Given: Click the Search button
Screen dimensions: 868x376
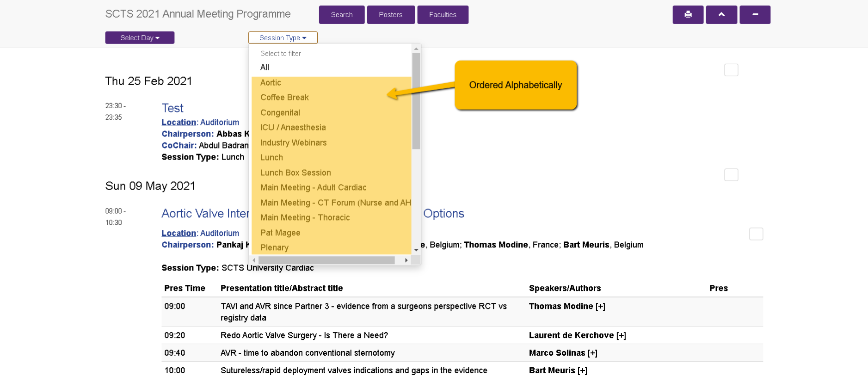Looking at the screenshot, I should pyautogui.click(x=342, y=14).
